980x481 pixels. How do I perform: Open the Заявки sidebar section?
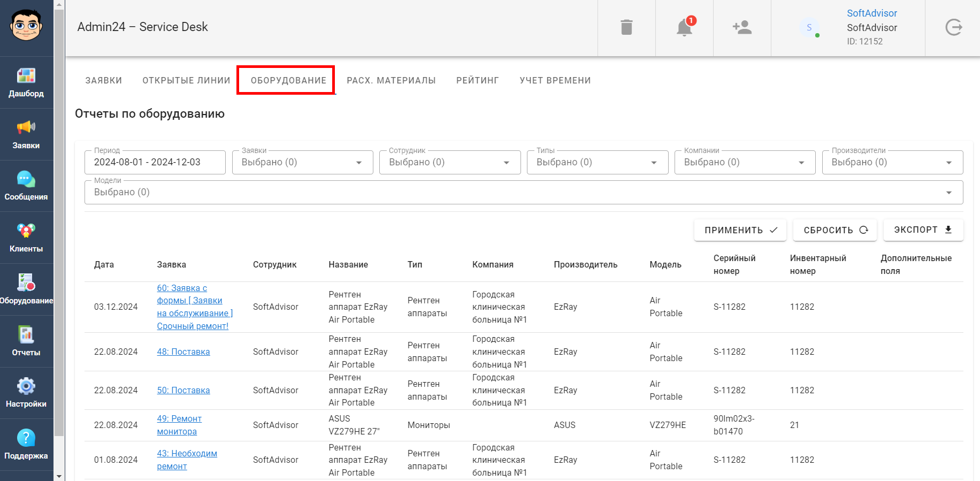coord(26,134)
